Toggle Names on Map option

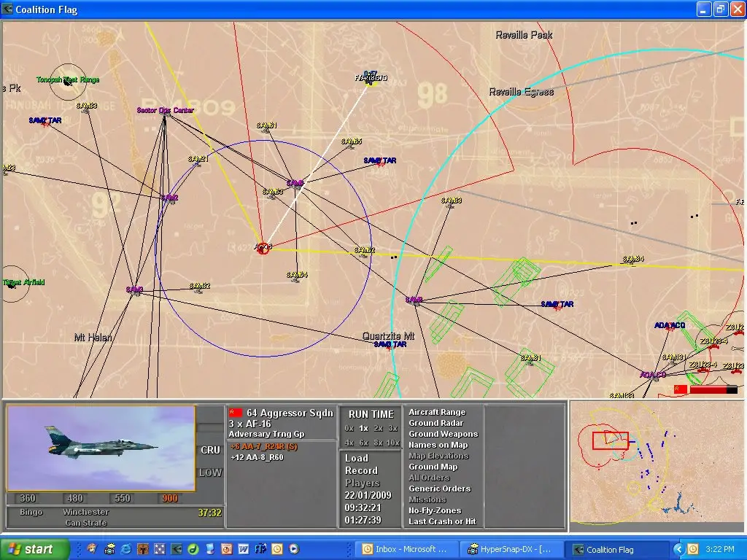pyautogui.click(x=438, y=445)
